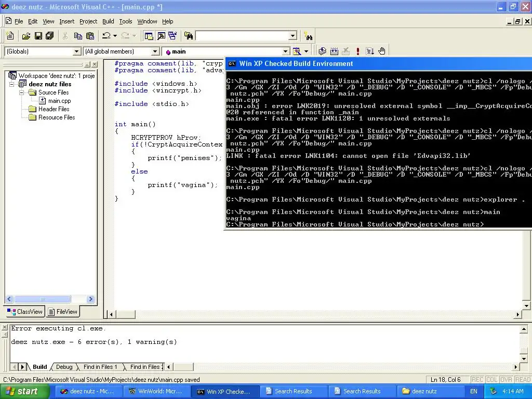
Task: Open the Project menu
Action: coord(88,21)
